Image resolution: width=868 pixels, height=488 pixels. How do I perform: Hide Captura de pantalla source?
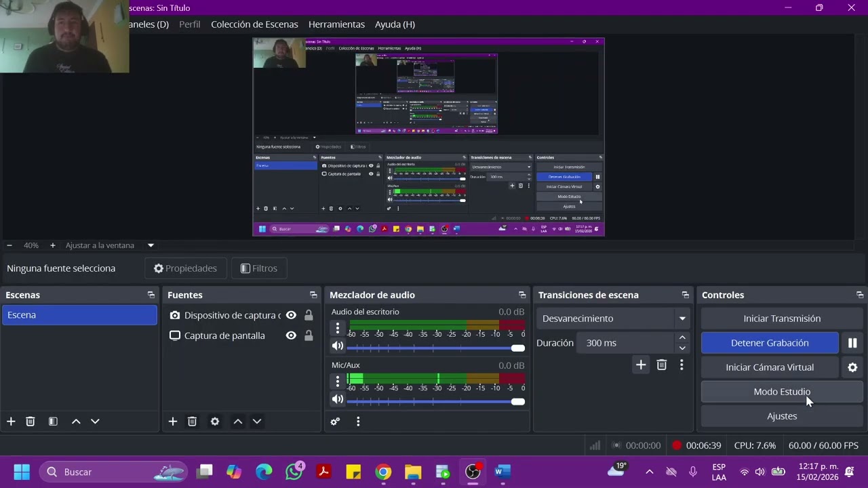[x=291, y=335]
